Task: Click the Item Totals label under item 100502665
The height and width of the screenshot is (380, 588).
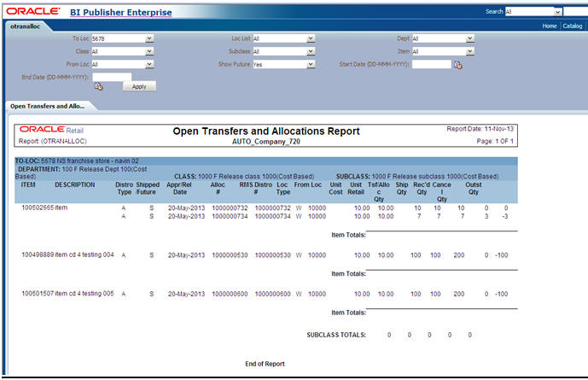Action: pos(348,235)
